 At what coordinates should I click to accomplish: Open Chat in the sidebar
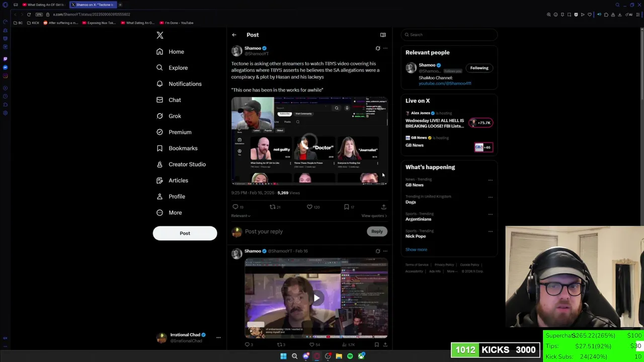tap(169, 100)
